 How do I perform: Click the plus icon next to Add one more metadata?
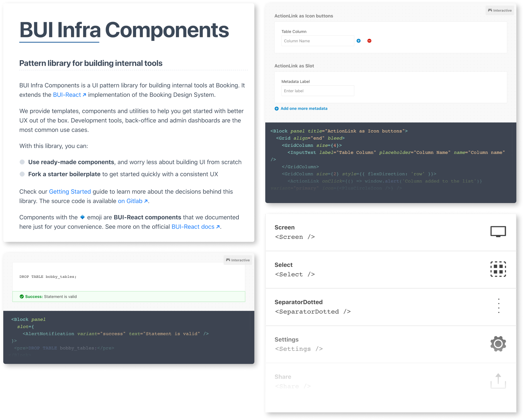click(x=276, y=108)
